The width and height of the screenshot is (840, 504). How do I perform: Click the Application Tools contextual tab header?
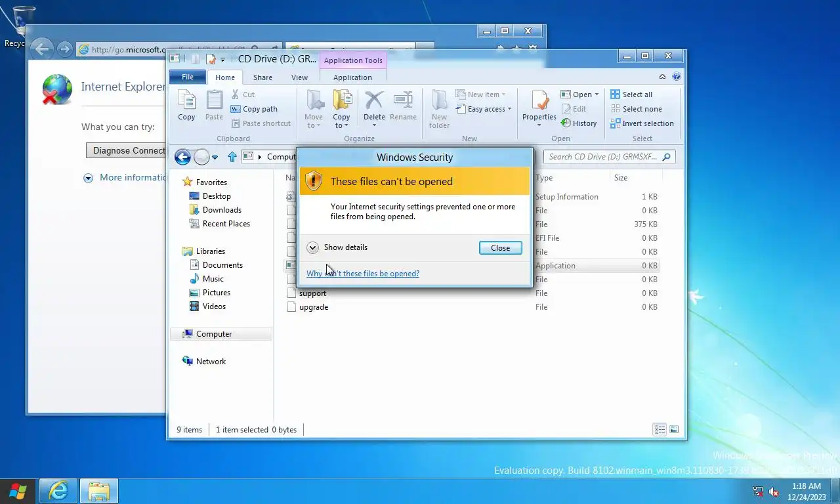(353, 60)
